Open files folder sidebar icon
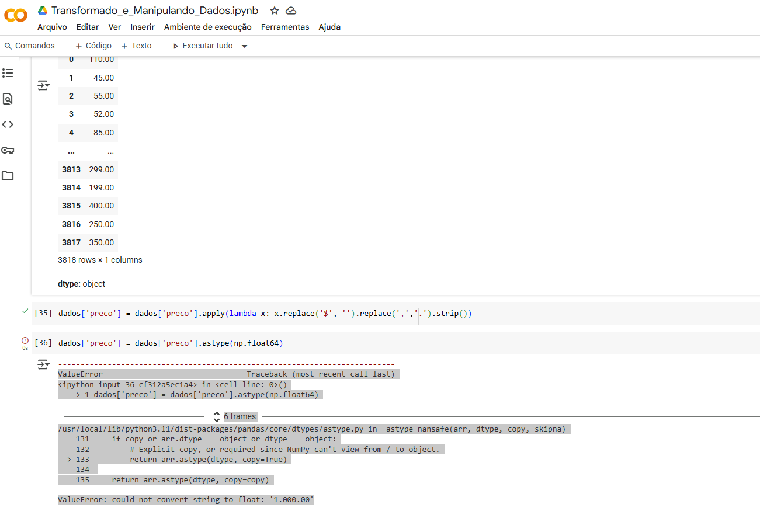The image size is (760, 532). [x=8, y=176]
